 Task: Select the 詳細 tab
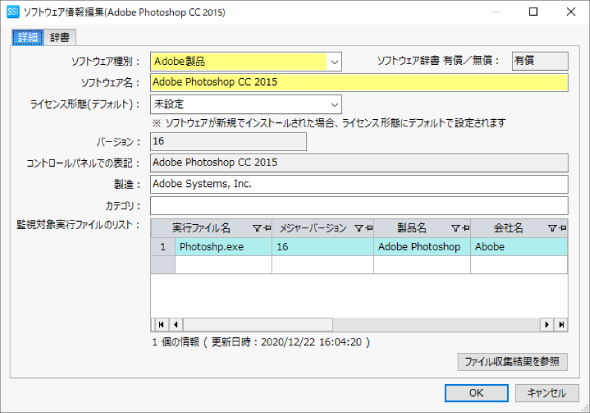[28, 37]
